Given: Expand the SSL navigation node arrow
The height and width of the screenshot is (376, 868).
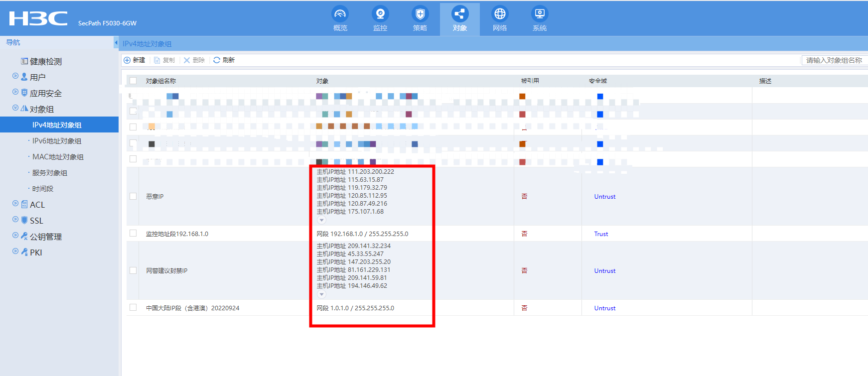Looking at the screenshot, I should pos(15,220).
